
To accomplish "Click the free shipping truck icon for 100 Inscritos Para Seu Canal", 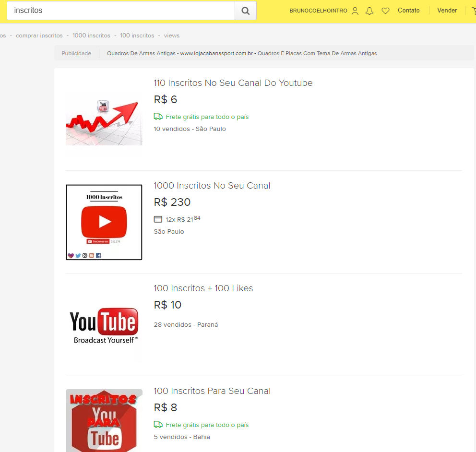I will click(158, 425).
